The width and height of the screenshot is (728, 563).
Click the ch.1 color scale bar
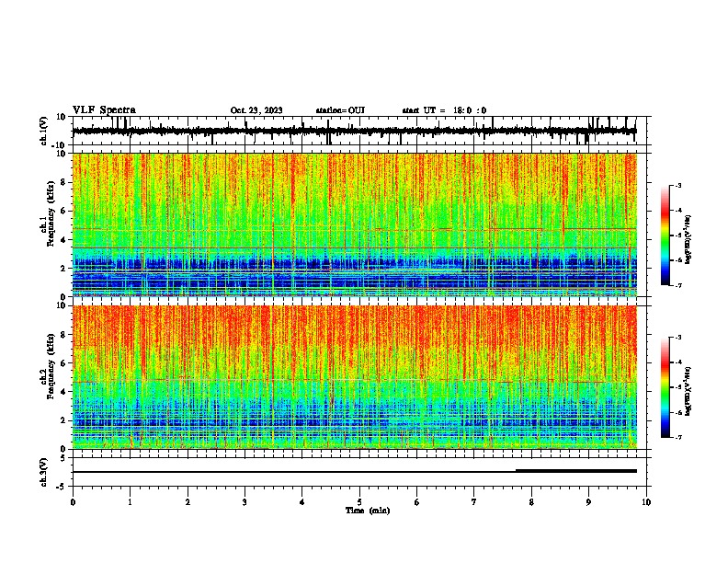pos(665,236)
